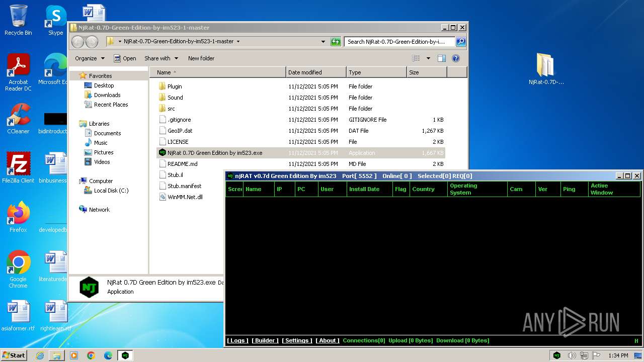Screen dimensions: 644x362
Task: Click the volume speaker tray icon
Action: [572, 355]
